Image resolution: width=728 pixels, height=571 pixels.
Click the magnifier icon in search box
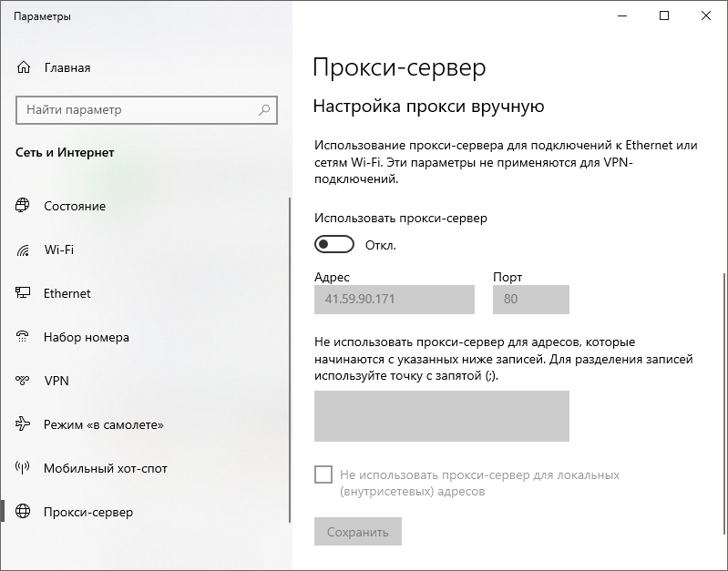264,110
